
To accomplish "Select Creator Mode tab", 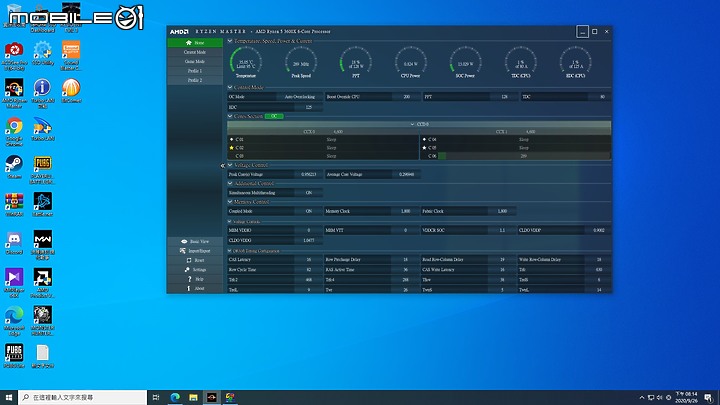I will (195, 52).
